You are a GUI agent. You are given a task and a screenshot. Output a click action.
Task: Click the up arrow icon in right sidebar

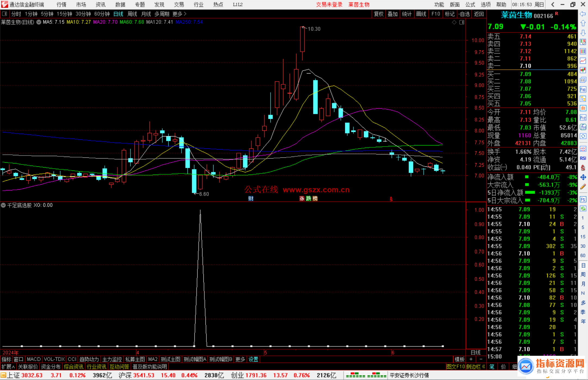pyautogui.click(x=583, y=23)
